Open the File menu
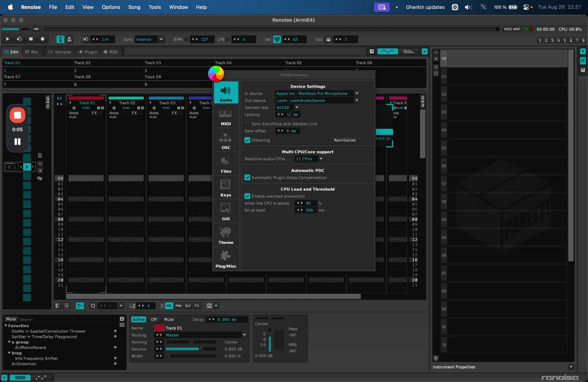This screenshot has height=382, width=588. [x=53, y=7]
